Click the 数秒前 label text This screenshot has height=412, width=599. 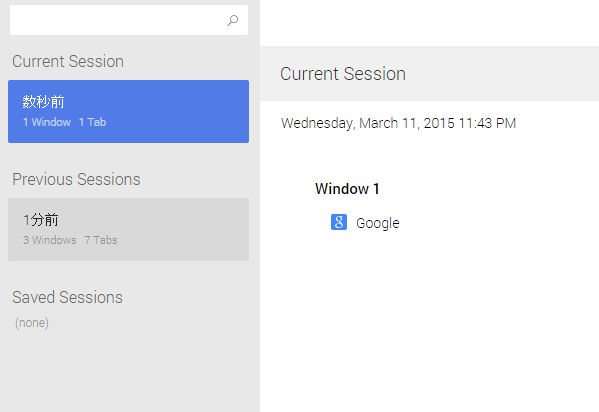coord(43,102)
